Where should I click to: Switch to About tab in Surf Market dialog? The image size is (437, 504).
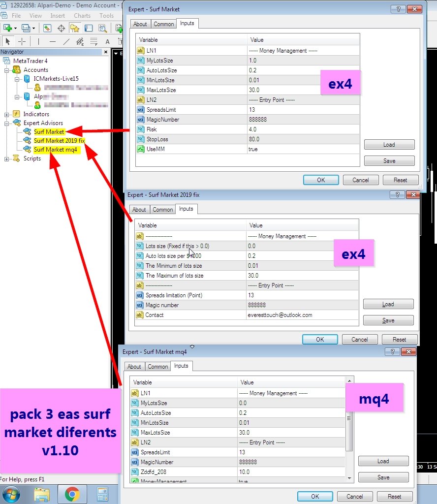tap(140, 24)
